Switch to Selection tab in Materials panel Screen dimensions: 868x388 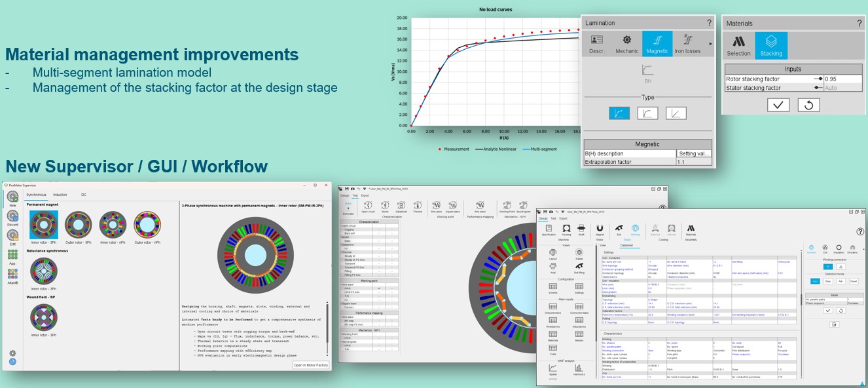coord(738,45)
